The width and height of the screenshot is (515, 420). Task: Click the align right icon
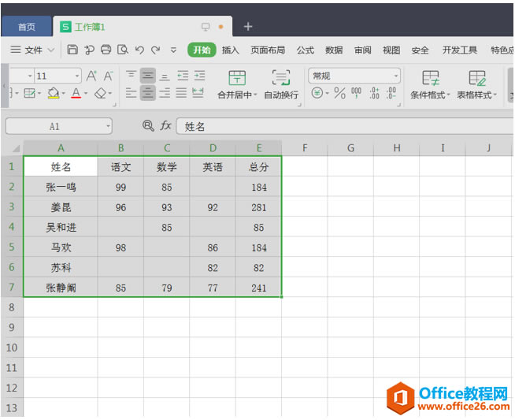click(165, 93)
